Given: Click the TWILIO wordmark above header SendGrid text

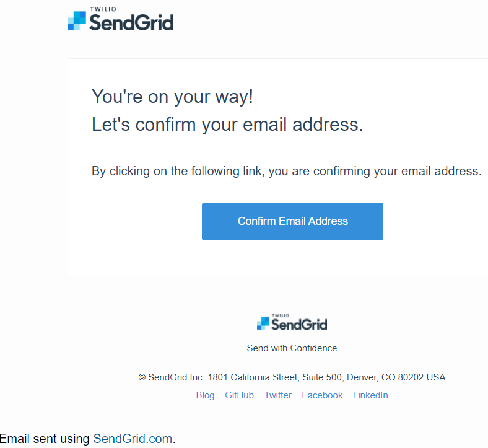Looking at the screenshot, I should 103,9.
